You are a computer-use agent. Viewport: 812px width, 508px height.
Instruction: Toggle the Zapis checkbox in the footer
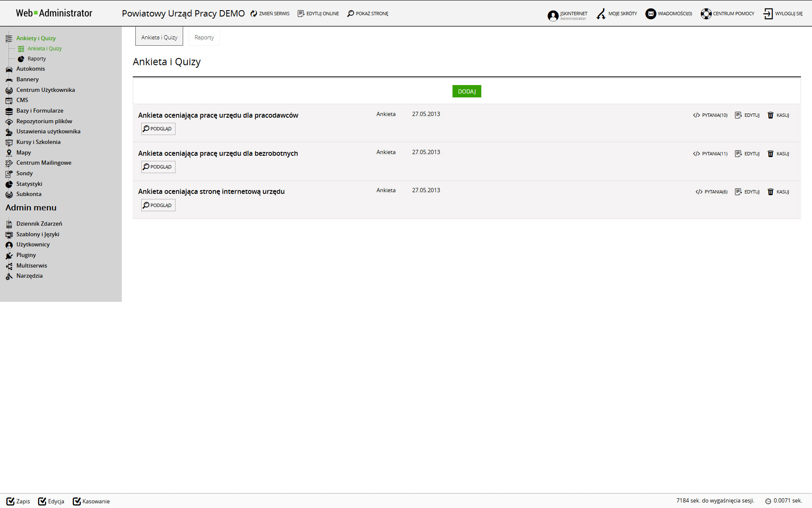pyautogui.click(x=11, y=501)
